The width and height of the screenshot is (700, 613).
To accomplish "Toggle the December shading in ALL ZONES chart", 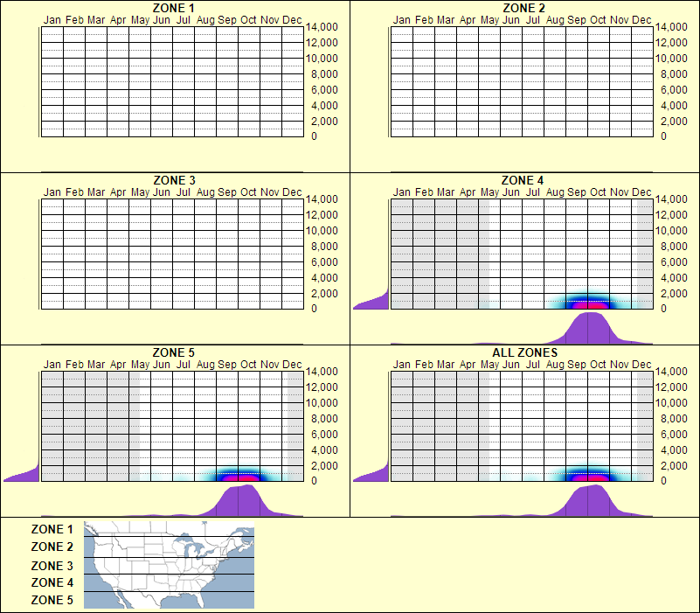I will [645, 420].
